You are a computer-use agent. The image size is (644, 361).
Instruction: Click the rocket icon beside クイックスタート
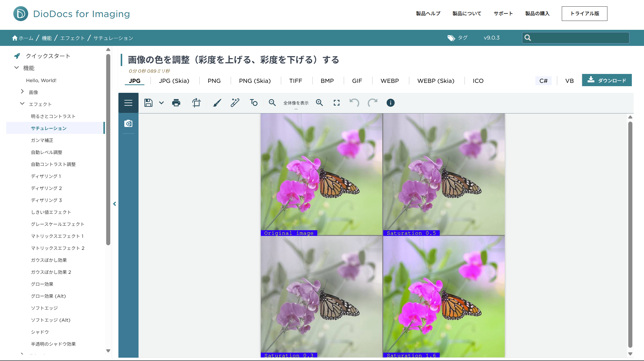[17, 56]
